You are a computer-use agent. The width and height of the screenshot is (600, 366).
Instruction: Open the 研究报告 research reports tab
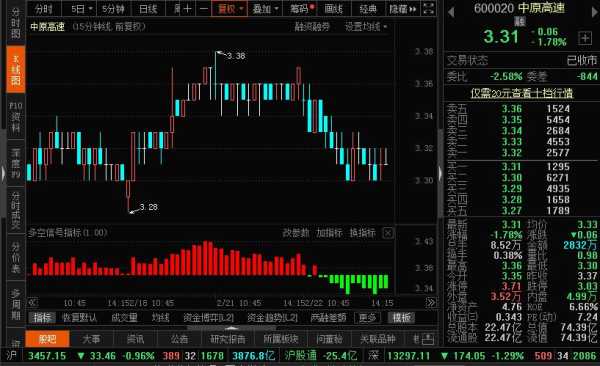pyautogui.click(x=227, y=339)
